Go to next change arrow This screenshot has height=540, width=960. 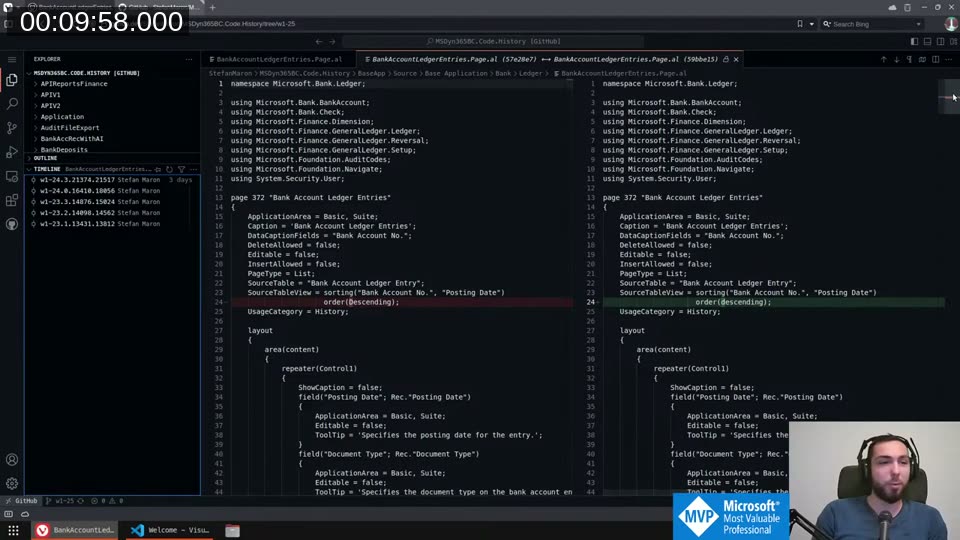pyautogui.click(x=896, y=59)
